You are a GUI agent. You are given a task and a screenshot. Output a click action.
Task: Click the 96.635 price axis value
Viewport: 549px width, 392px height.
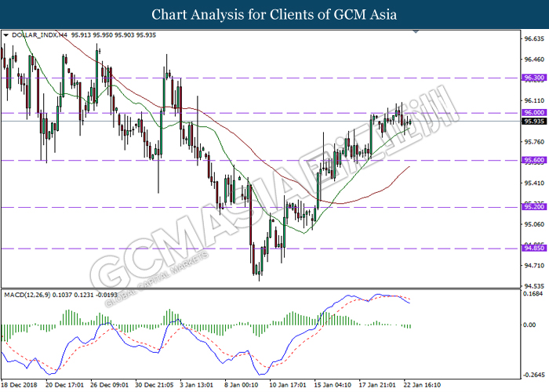click(x=534, y=39)
